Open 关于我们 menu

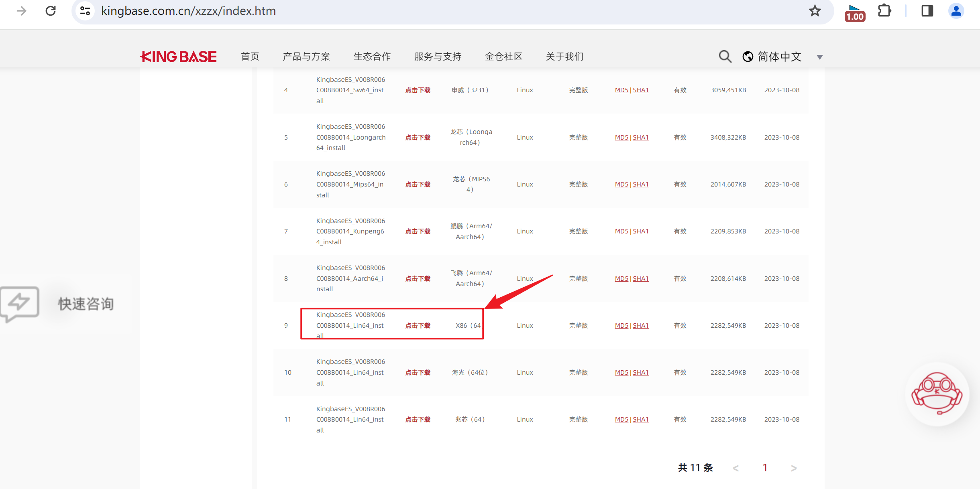click(x=564, y=57)
